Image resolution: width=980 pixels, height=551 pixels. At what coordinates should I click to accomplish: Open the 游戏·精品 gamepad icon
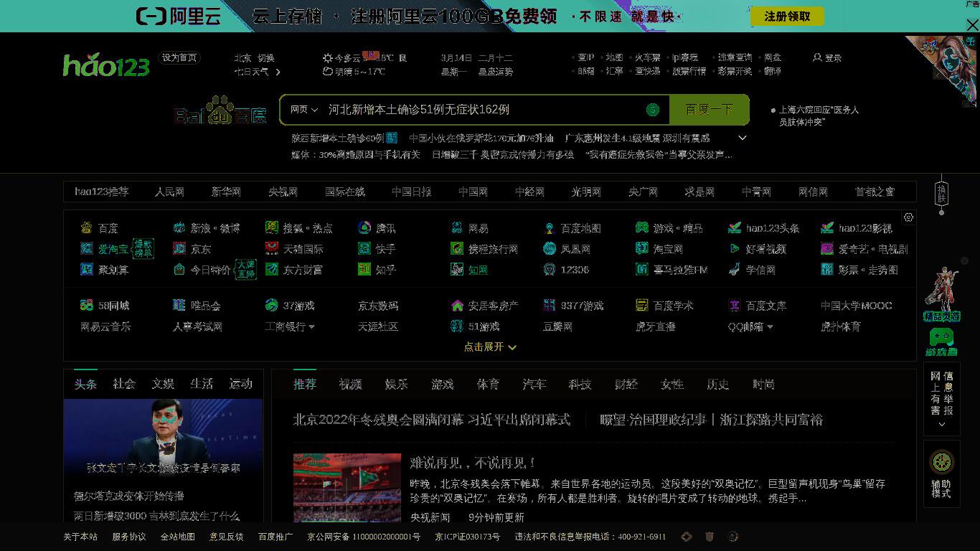641,228
